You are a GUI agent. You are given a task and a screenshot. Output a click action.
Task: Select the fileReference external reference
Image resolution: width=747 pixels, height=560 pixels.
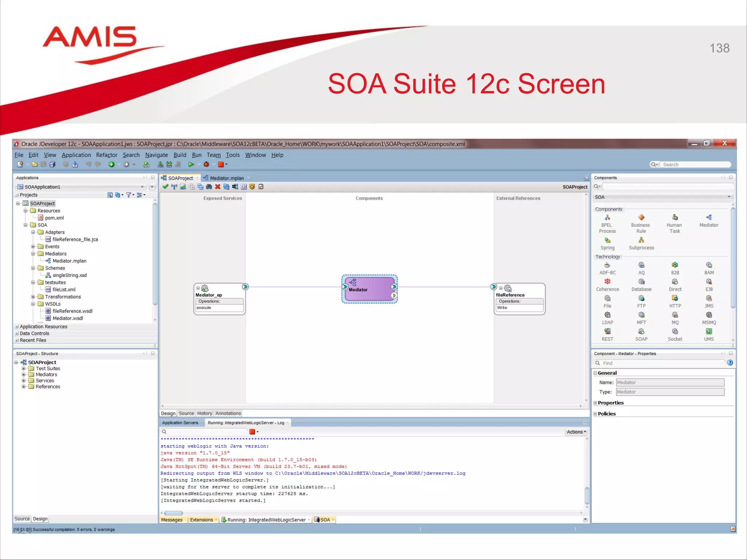pos(520,299)
